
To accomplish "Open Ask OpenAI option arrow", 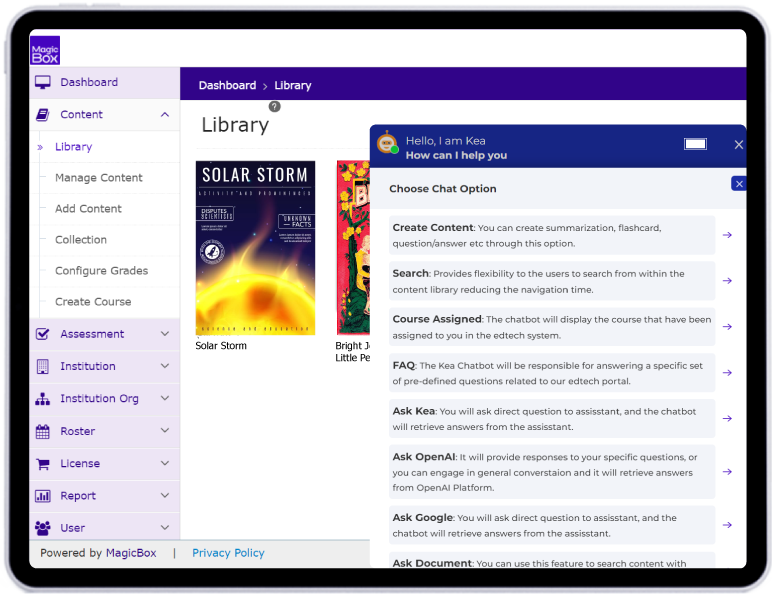I will pyautogui.click(x=727, y=472).
